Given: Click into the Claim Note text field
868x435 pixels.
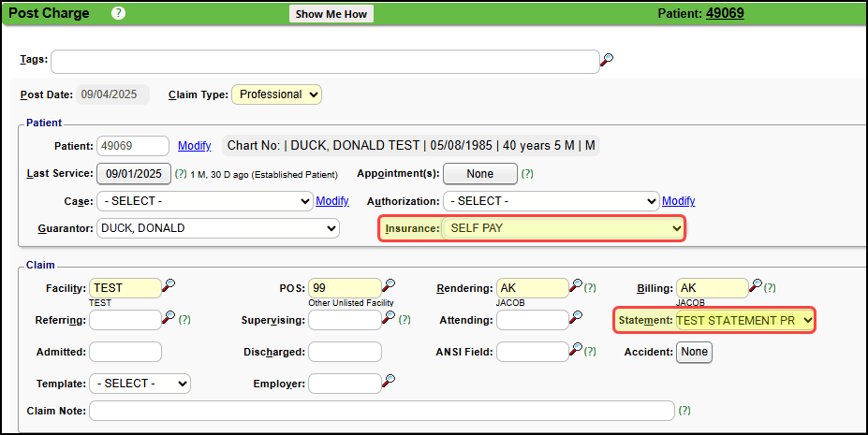Looking at the screenshot, I should [381, 411].
